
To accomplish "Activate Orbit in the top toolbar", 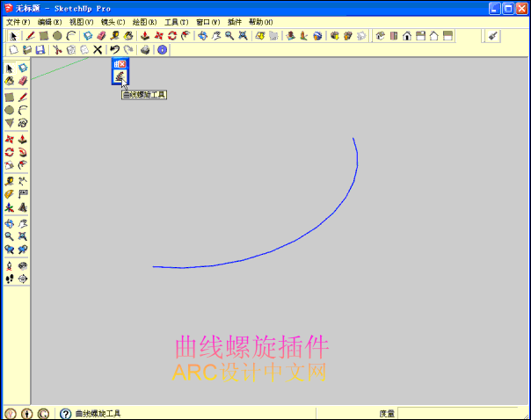I will (202, 36).
